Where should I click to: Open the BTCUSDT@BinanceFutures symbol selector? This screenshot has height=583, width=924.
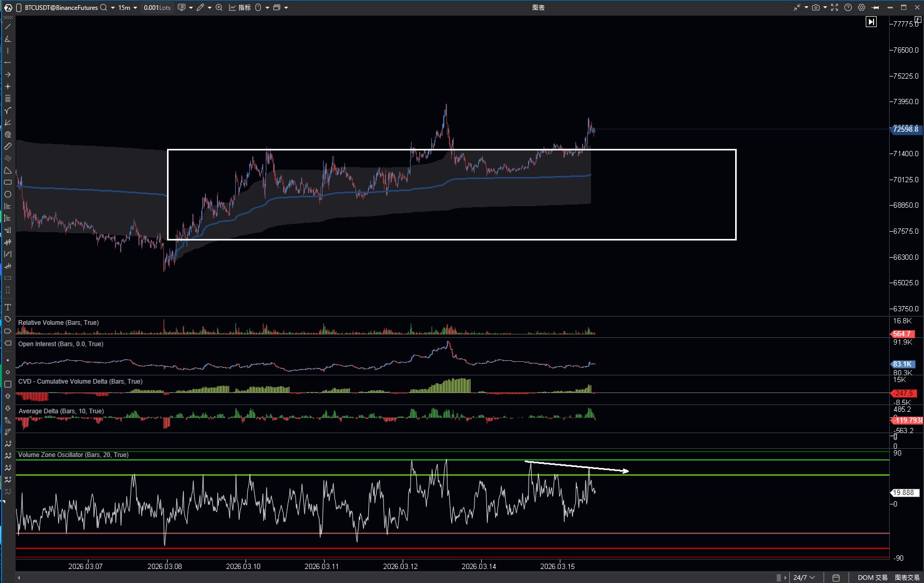point(61,7)
